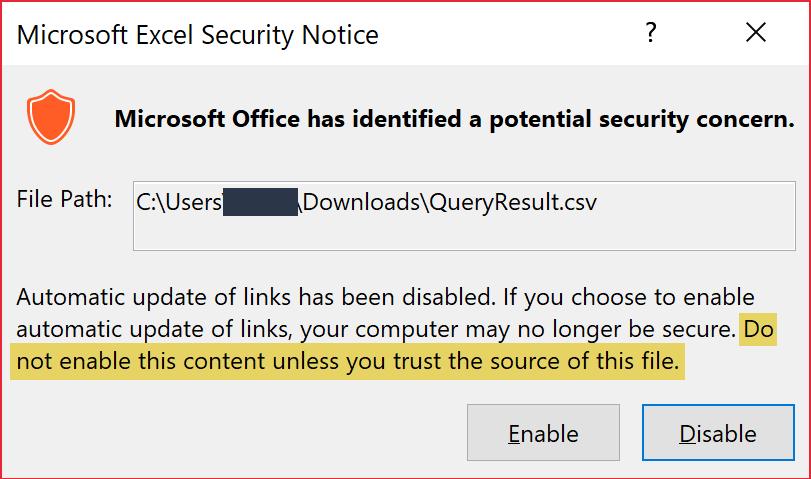Image resolution: width=811 pixels, height=479 pixels.
Task: Click the words "Microsoft Office" in the bold heading
Action: [x=207, y=119]
